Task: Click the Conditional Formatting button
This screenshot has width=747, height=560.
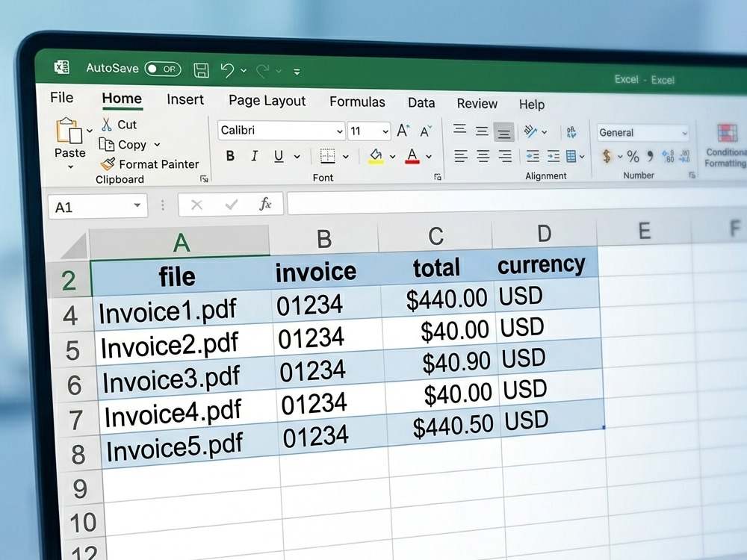Action: pyautogui.click(x=726, y=146)
